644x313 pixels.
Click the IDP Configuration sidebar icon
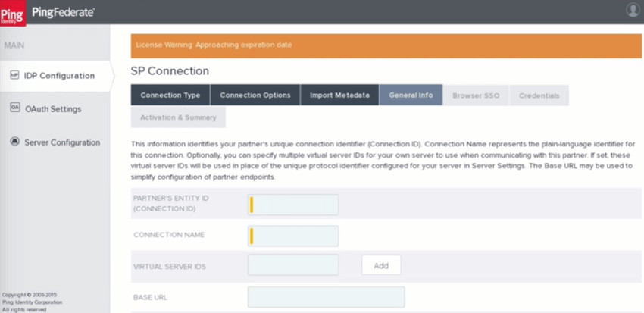(14, 75)
